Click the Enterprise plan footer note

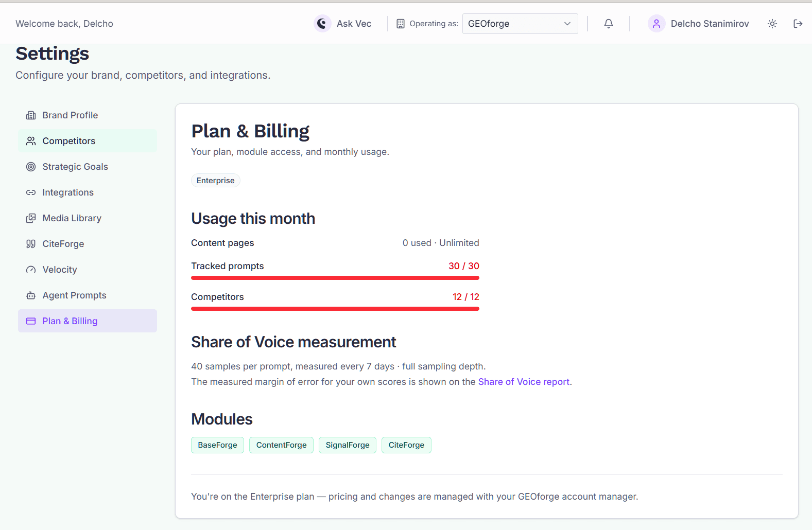414,497
